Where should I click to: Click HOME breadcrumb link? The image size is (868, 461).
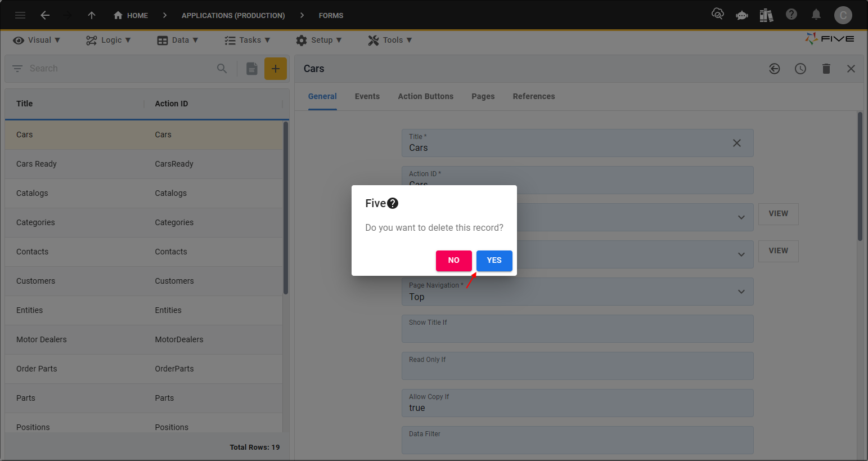pos(137,15)
